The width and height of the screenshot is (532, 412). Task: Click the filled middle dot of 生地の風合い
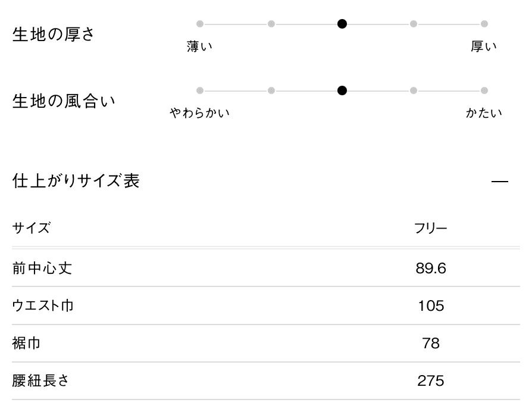(x=342, y=90)
